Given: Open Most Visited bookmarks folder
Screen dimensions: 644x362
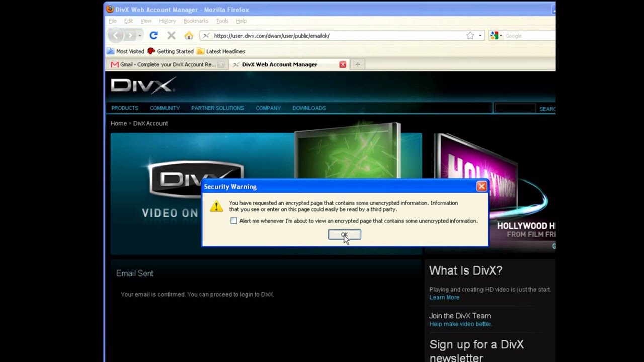Looking at the screenshot, I should pos(126,51).
